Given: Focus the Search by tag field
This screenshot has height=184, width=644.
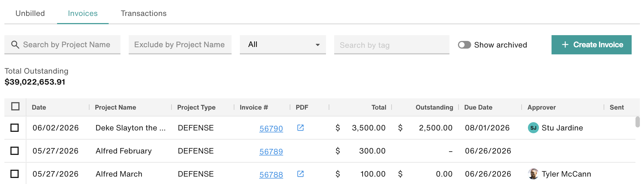Looking at the screenshot, I should click(x=392, y=44).
